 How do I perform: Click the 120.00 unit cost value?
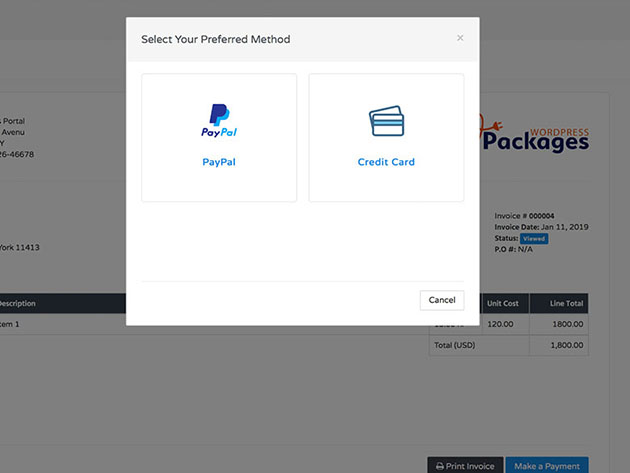[x=500, y=324]
